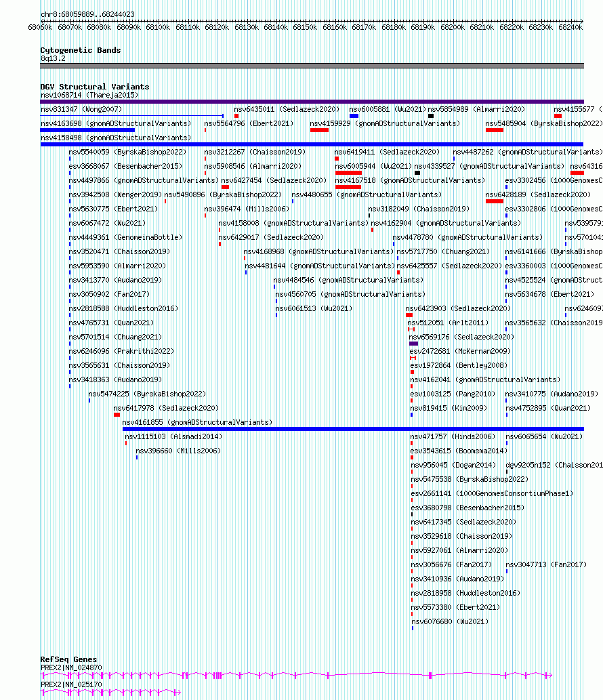Click the nsv4487262 (gnomADStructuralVariants) label
The image size is (603, 700).
(528, 152)
